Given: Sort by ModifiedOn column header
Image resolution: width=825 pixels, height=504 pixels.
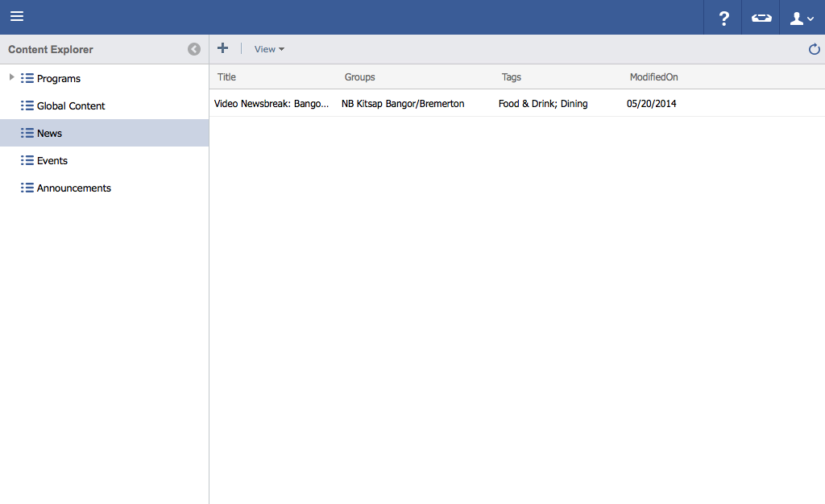Looking at the screenshot, I should [x=653, y=77].
